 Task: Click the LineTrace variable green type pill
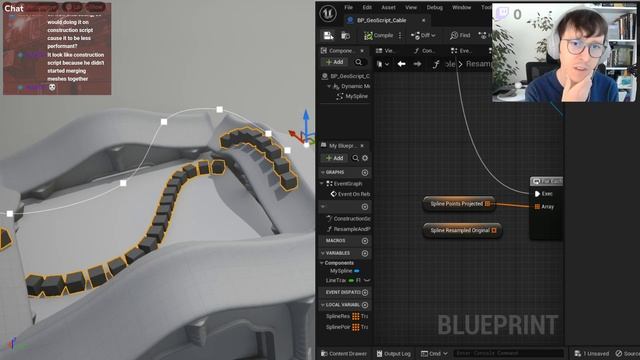(x=351, y=280)
